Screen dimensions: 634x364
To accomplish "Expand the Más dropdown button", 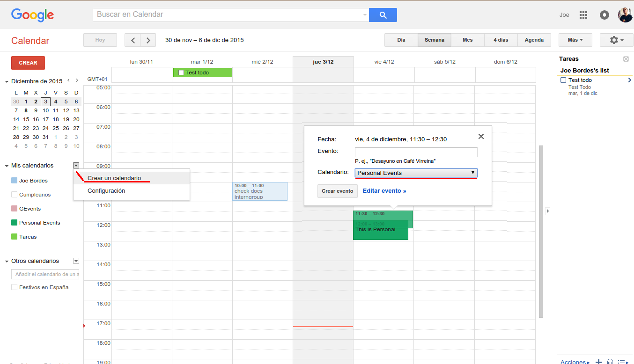I will 575,40.
